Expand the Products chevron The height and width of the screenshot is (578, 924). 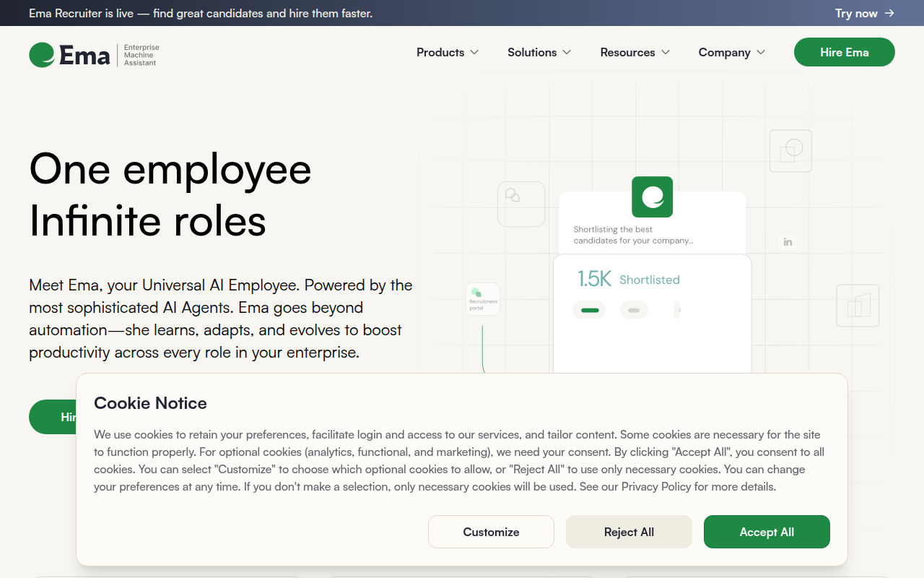[474, 52]
